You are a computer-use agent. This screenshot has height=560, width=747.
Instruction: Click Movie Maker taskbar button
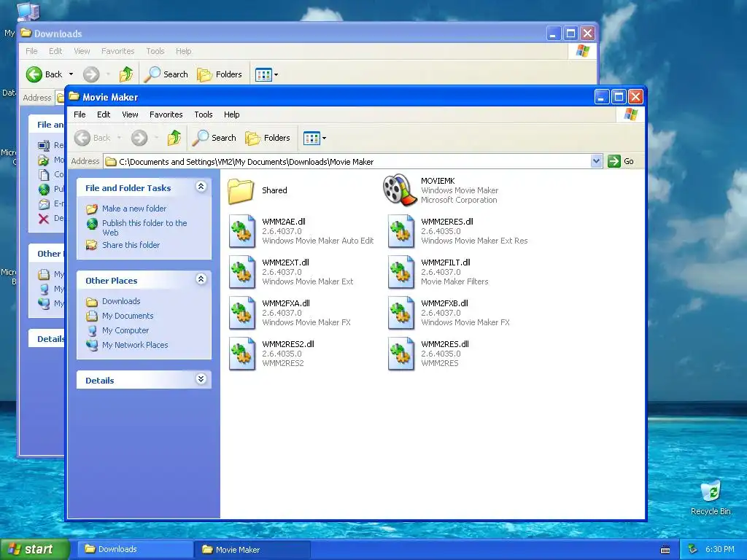point(252,550)
